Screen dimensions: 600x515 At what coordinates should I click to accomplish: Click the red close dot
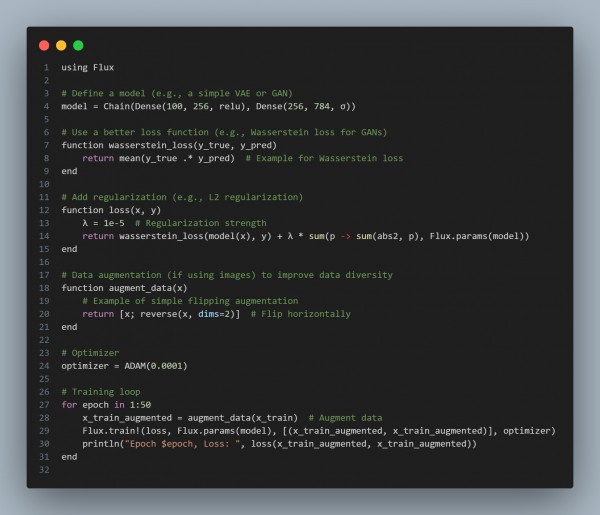click(x=44, y=46)
